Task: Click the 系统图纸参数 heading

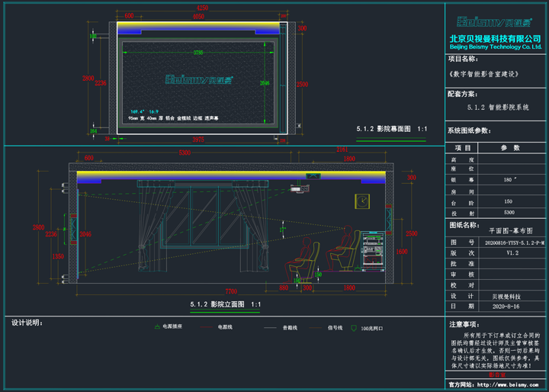Action: tap(469, 131)
